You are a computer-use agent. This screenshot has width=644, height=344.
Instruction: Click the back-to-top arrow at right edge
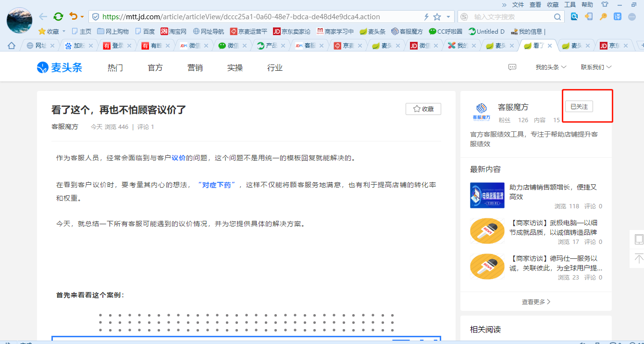(639, 258)
